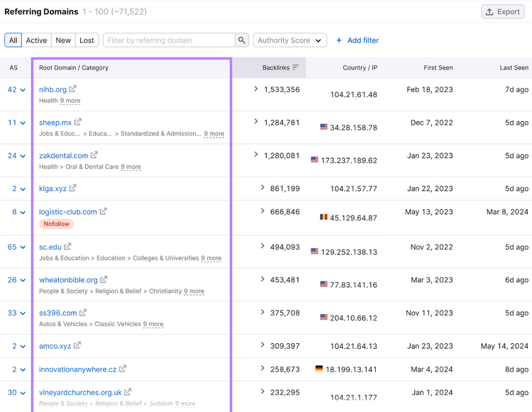Expand AS score 42 chevron
This screenshot has height=412, width=532.
coord(23,90)
